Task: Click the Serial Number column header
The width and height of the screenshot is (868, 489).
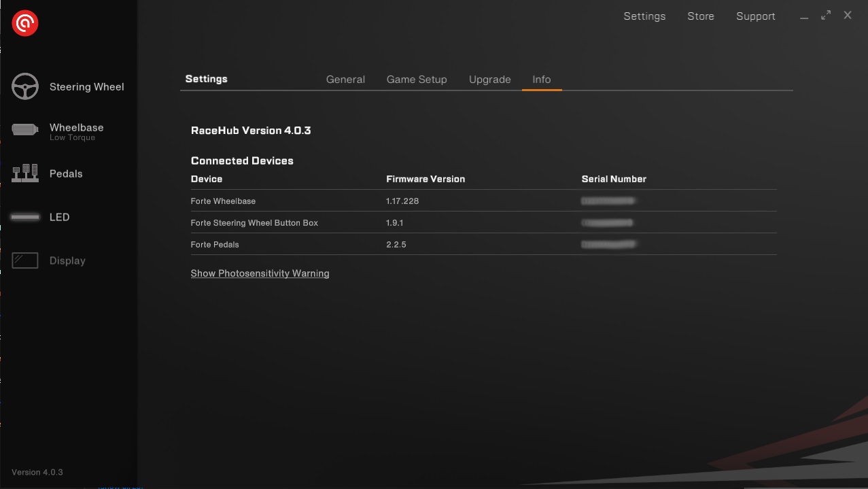Action: [x=614, y=179]
